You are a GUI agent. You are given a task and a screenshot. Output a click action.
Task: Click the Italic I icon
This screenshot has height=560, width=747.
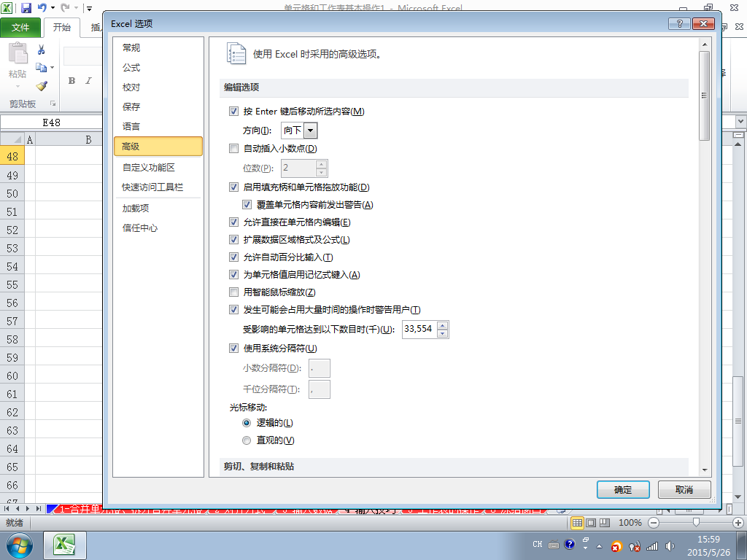tap(88, 80)
